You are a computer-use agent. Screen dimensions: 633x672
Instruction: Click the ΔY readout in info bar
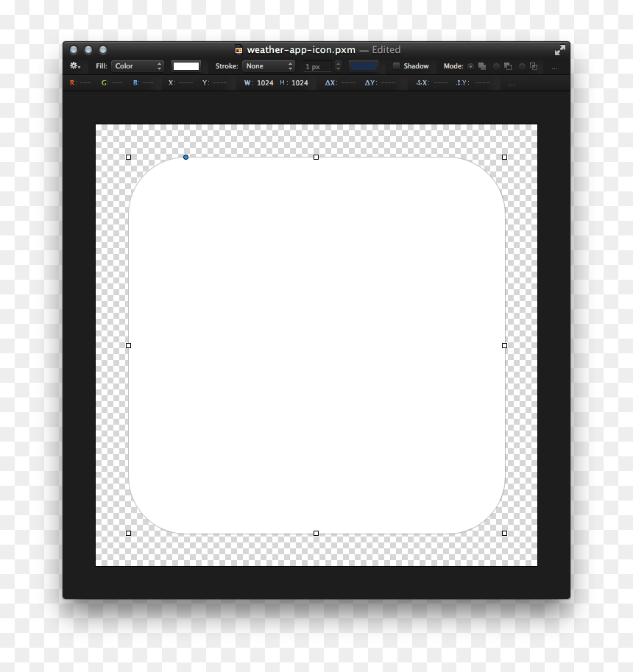click(x=380, y=82)
